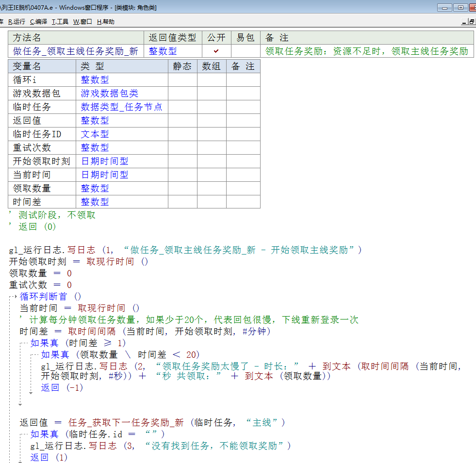Screen dimensions: 476x463
Task: Click method name 做任务_领取主线任务奖励_新
Action: 75,51
